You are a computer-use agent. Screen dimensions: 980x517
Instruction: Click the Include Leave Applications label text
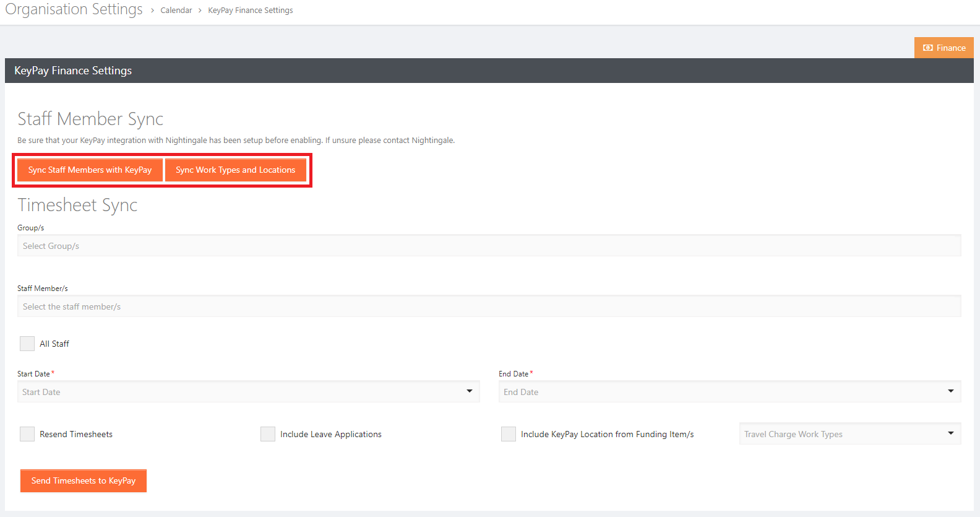click(331, 434)
